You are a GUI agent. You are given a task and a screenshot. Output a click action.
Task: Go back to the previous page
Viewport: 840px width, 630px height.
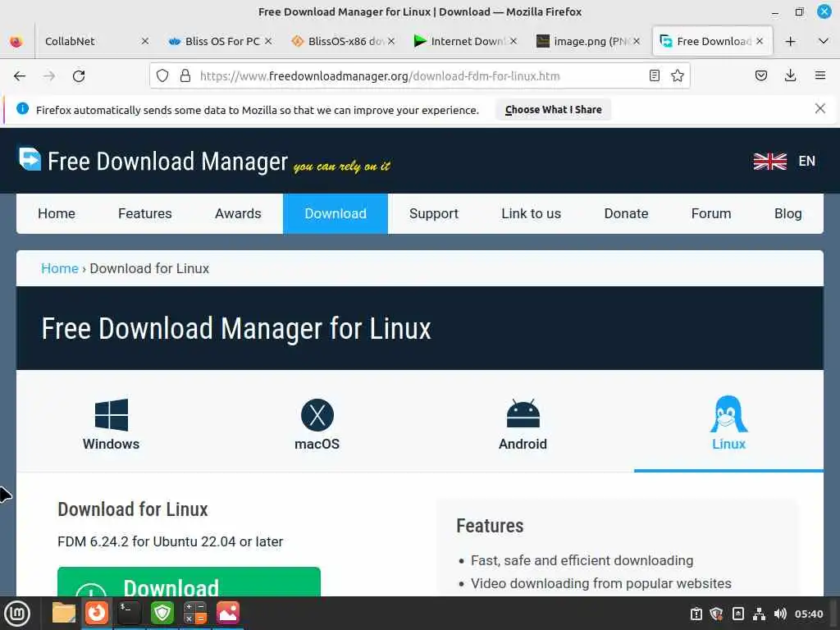click(x=20, y=76)
